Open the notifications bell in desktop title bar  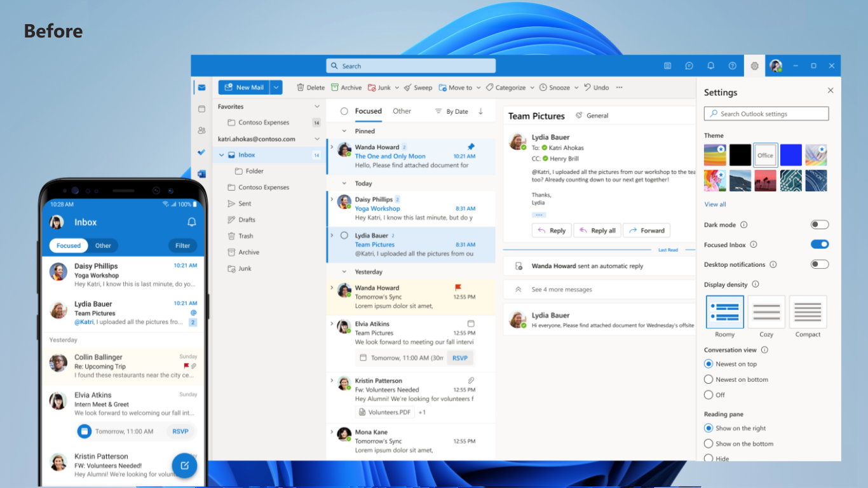711,66
